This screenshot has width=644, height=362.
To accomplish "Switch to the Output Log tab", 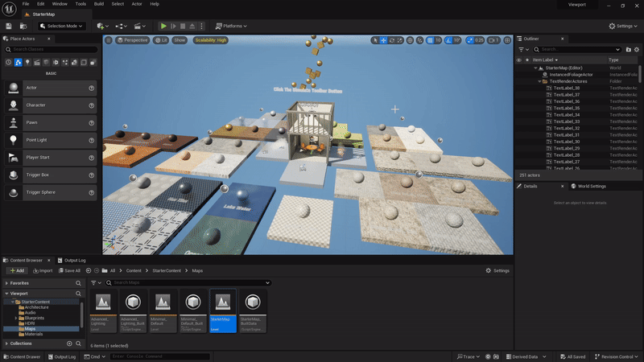I will pyautogui.click(x=72, y=260).
